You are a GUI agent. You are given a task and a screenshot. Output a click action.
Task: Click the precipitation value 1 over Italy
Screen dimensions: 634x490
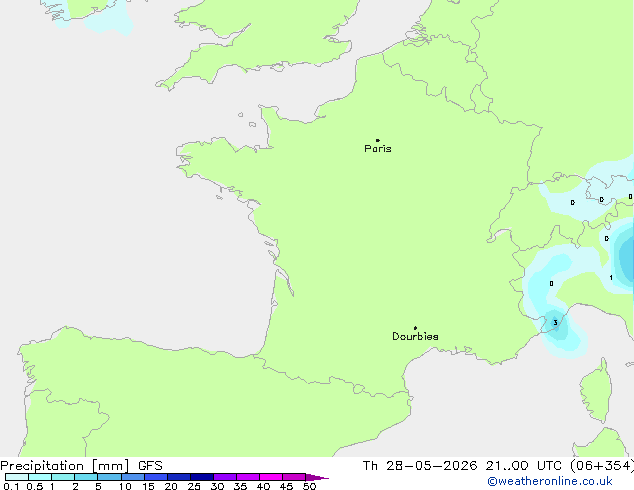611,277
